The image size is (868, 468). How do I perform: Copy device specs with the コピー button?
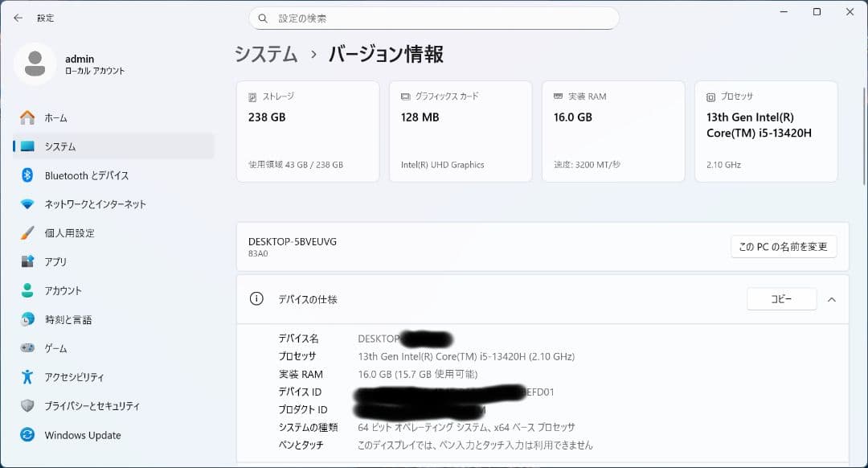pos(781,298)
